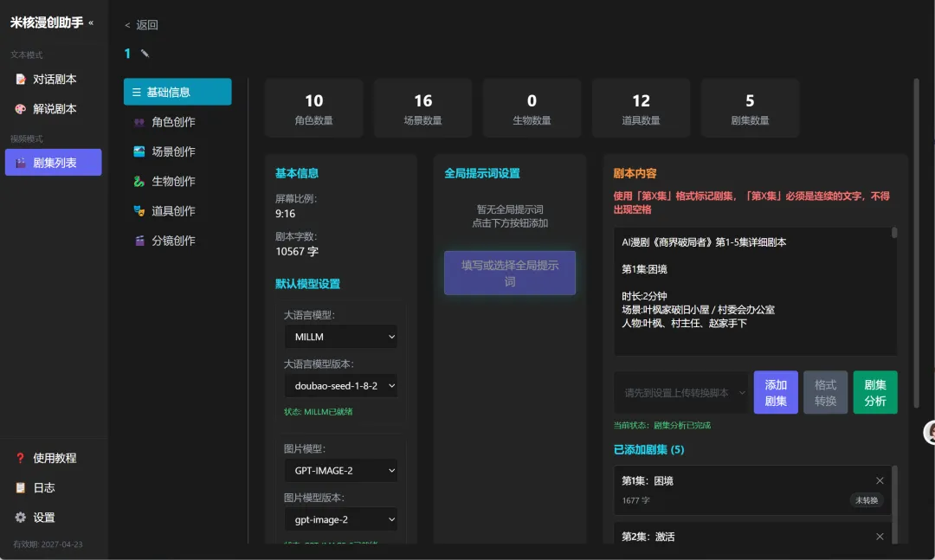Click the 分镜创作 clapper icon

139,241
